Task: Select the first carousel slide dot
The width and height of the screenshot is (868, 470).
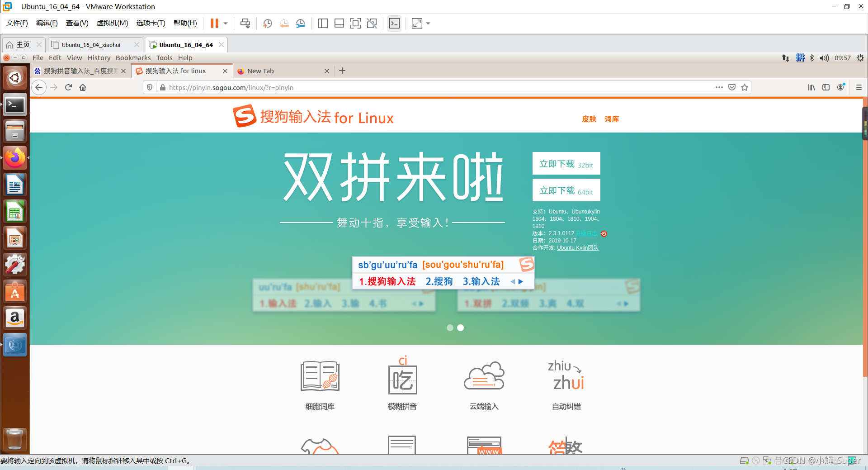Action: click(x=450, y=328)
